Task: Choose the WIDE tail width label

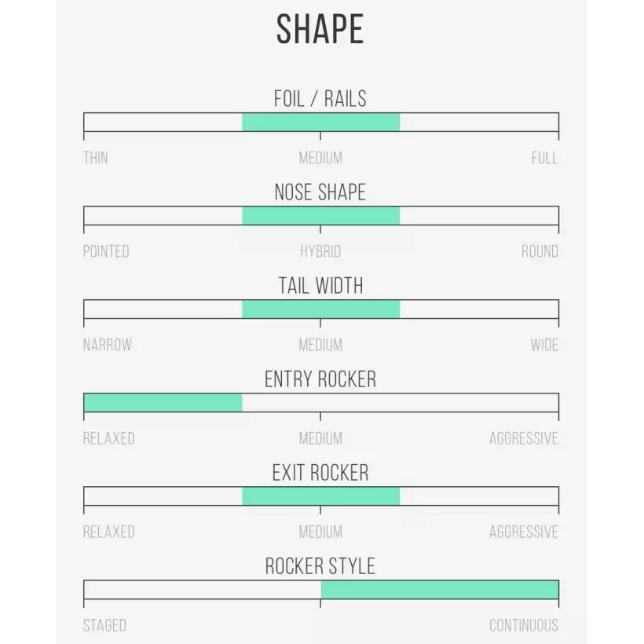Action: click(x=543, y=345)
